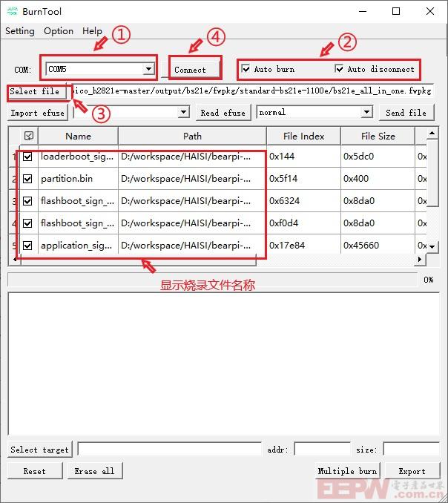This screenshot has height=503, width=448.
Task: Click the table horizontal scrollbar thumb
Action: pos(139,260)
